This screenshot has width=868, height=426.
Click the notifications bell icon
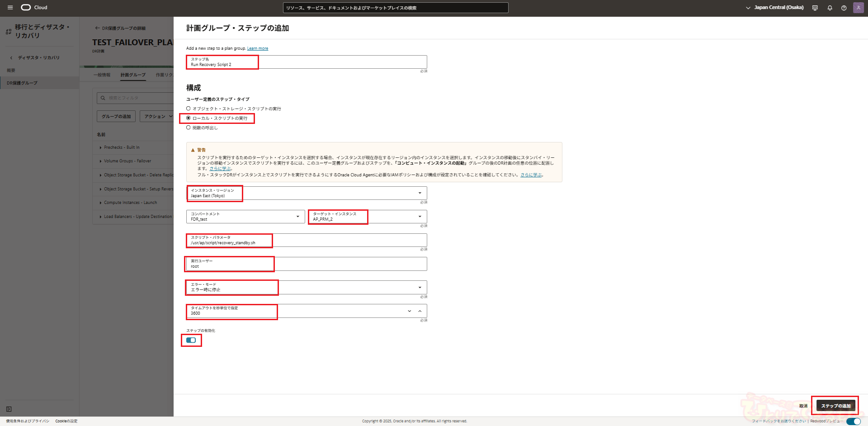tap(830, 8)
